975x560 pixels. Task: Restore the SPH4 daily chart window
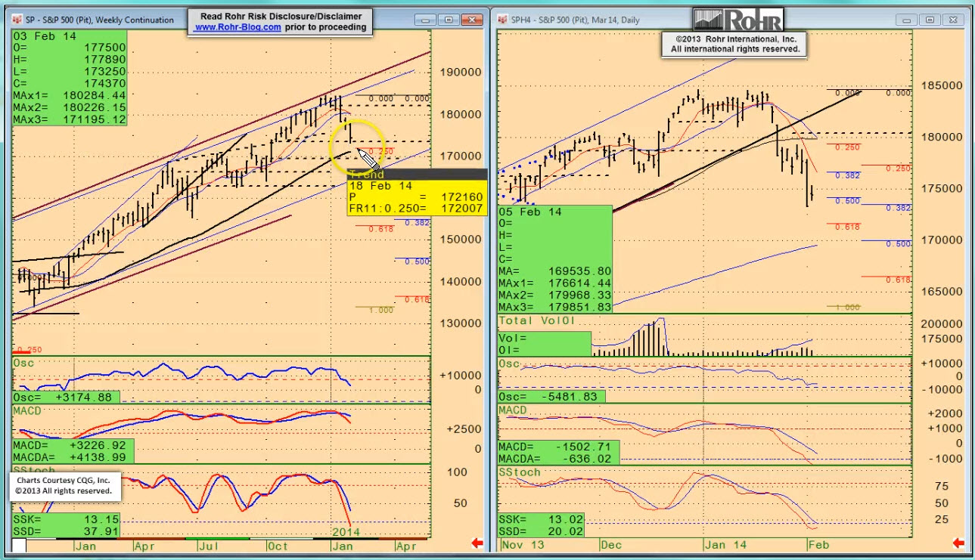[930, 20]
